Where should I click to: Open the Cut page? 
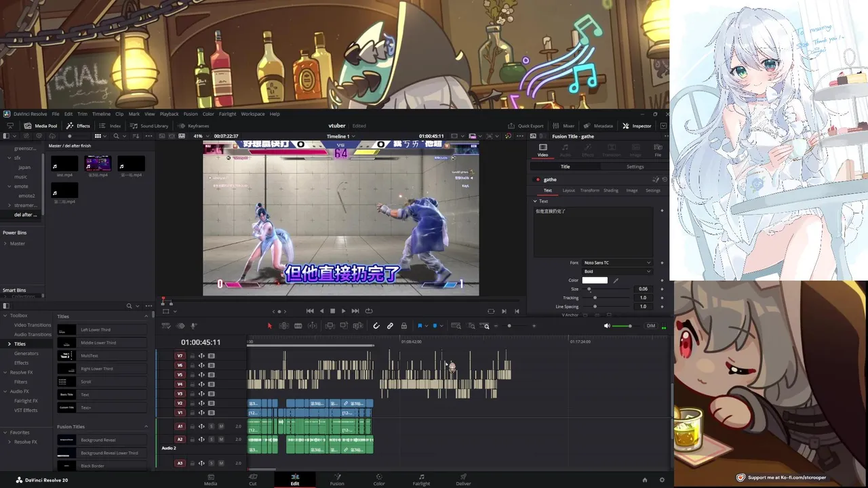[253, 480]
